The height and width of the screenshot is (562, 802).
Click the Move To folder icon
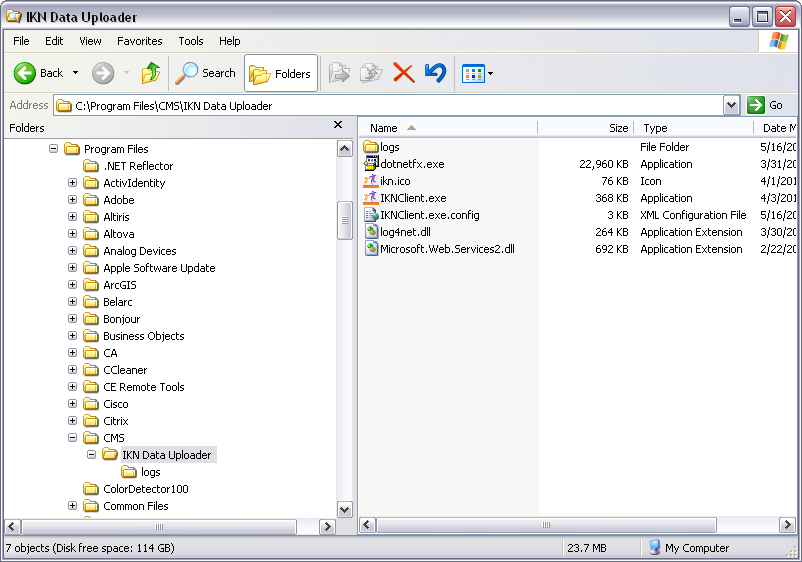click(340, 73)
